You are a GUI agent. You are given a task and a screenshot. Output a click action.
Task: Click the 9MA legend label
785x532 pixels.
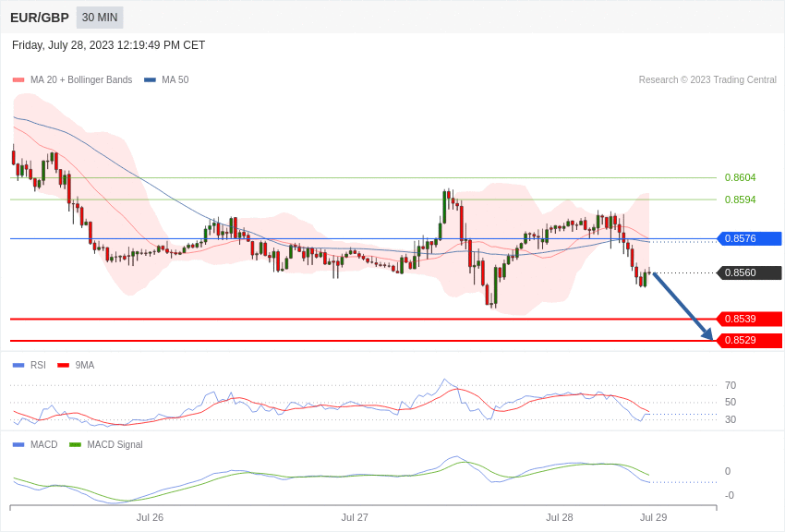click(x=85, y=366)
